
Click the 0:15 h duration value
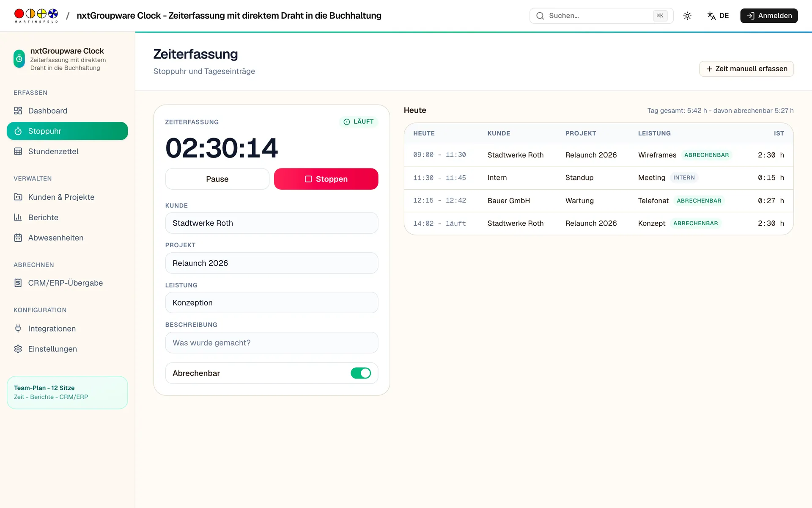pos(771,178)
